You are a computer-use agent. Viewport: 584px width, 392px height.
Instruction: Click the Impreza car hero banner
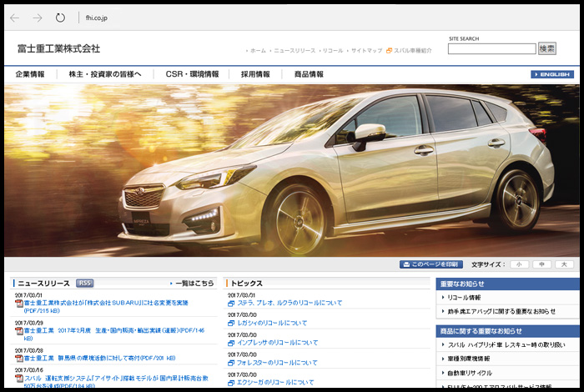(x=292, y=170)
